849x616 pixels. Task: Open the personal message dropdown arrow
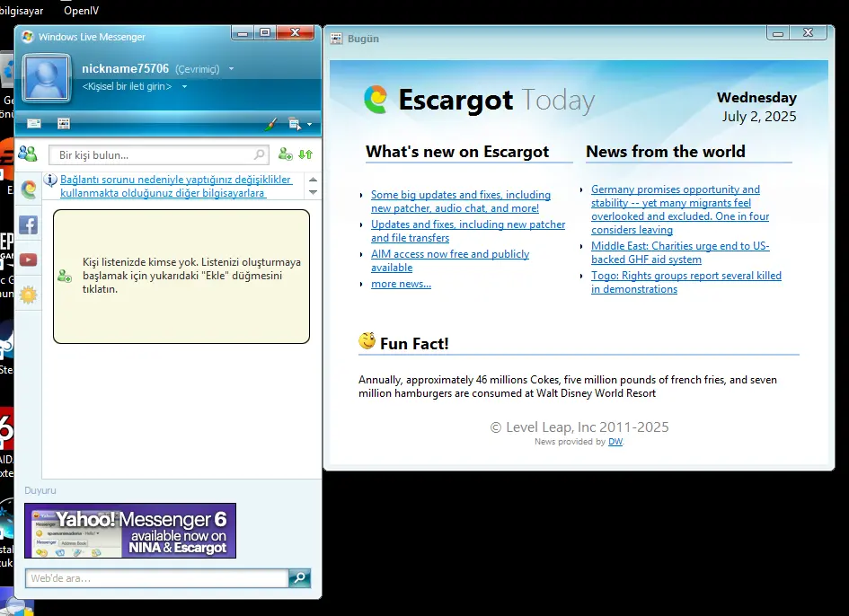pyautogui.click(x=184, y=86)
